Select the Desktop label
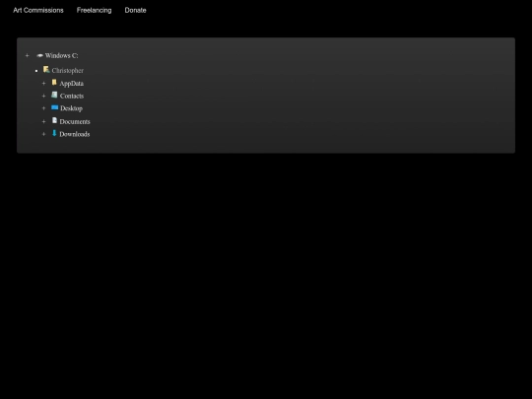 [71, 108]
